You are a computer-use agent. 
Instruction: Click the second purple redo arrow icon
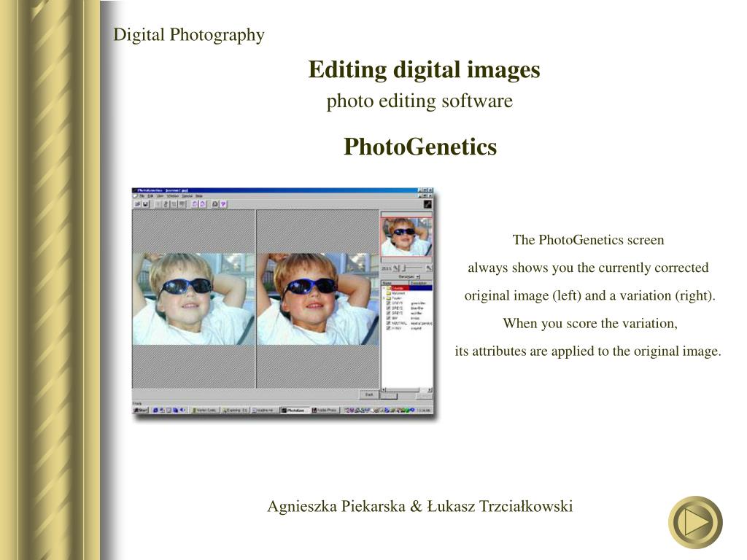pos(203,204)
